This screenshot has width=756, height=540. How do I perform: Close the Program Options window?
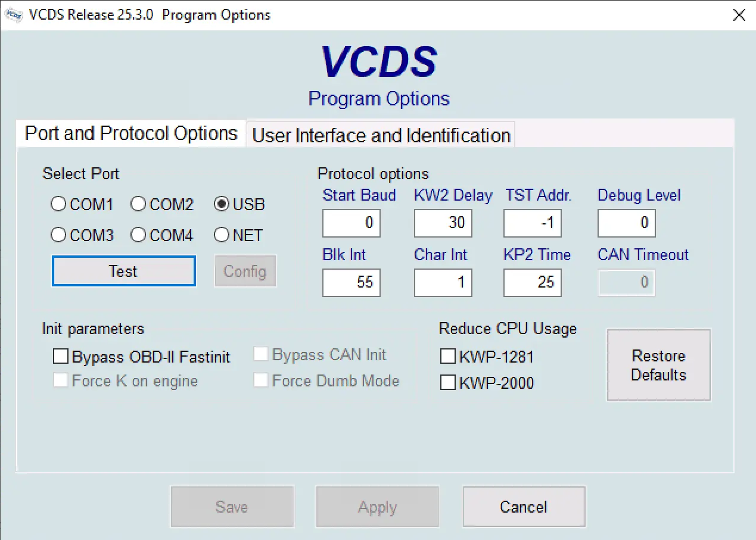(x=739, y=15)
